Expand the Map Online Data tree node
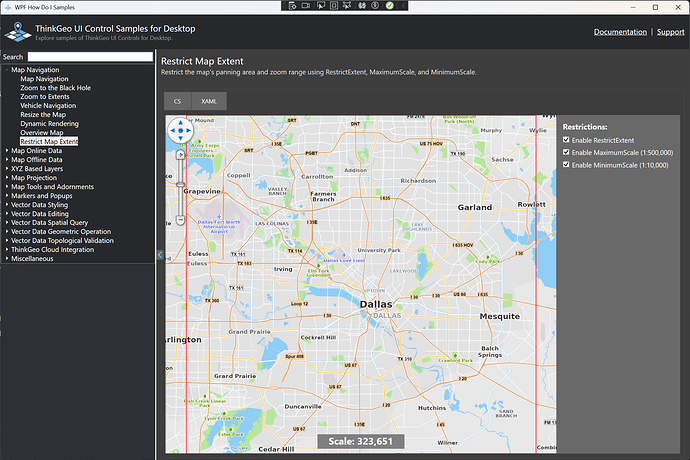This screenshot has width=690, height=460. [6, 151]
